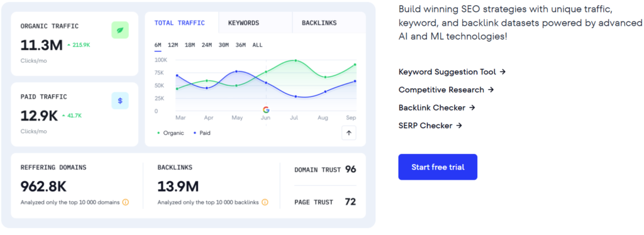Select the 12M time range
This screenshot has height=235, width=644.
[x=173, y=45]
